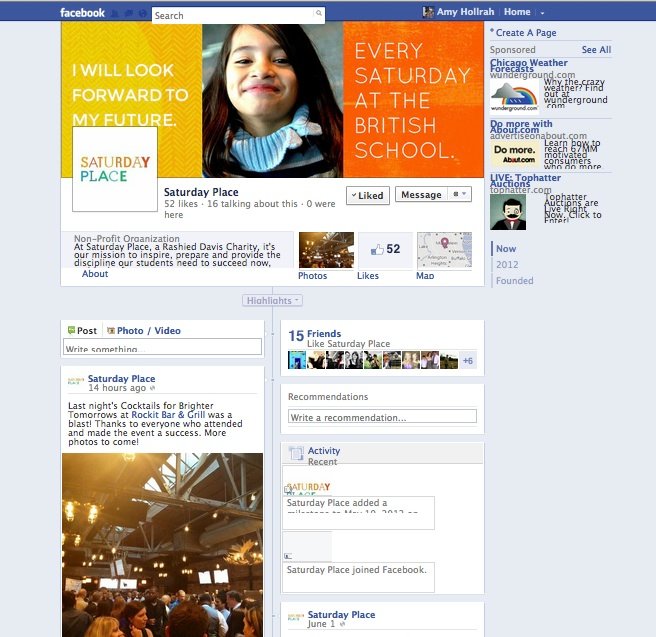The height and width of the screenshot is (637, 656).
Task: Select the Photo / Video tab
Action: 143,330
